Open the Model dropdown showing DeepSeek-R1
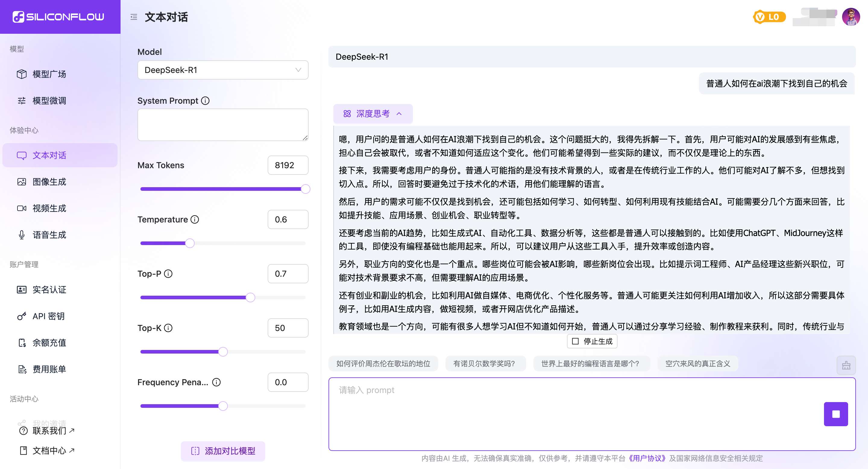The image size is (868, 469). tap(223, 70)
